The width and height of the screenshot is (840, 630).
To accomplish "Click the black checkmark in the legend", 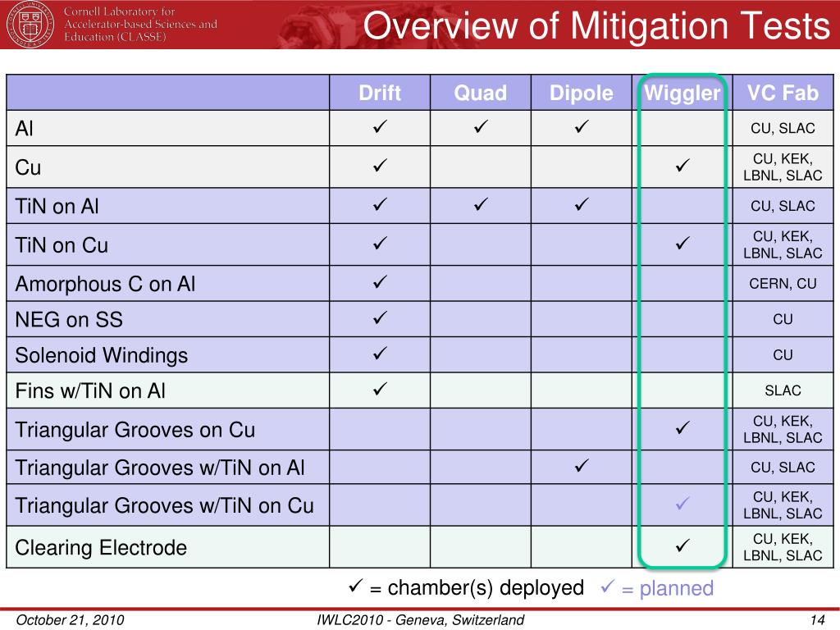I will click(x=356, y=586).
